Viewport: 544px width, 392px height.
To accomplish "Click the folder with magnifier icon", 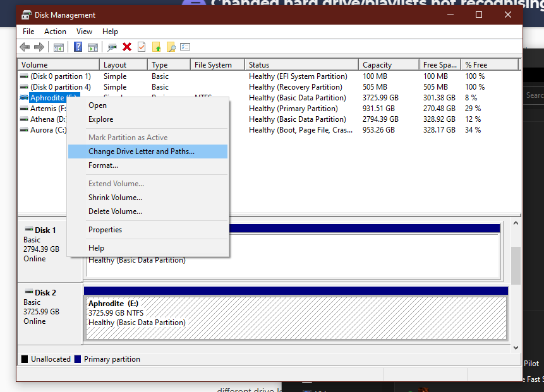I will (171, 47).
